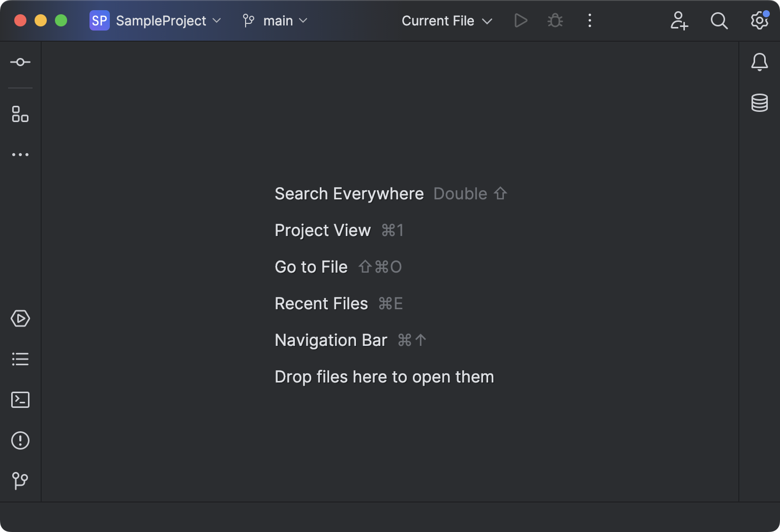Open the Current File run configuration dropdown
This screenshot has height=532, width=780.
(x=446, y=21)
